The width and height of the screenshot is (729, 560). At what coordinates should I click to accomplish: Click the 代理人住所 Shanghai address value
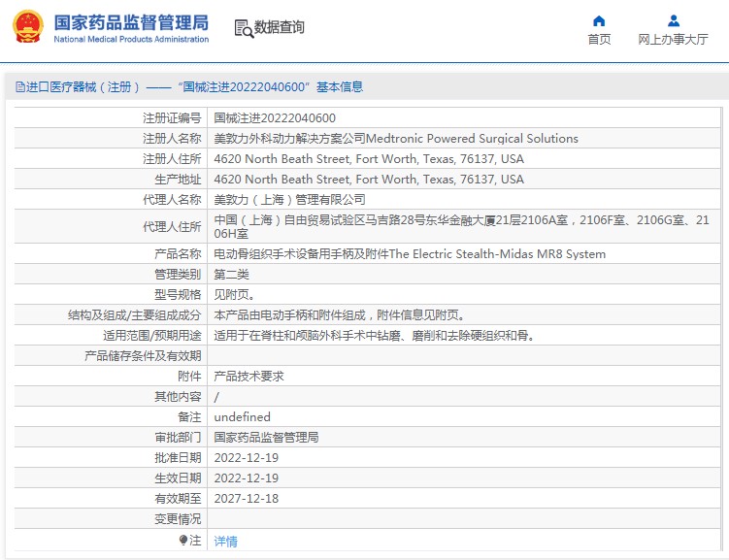click(x=461, y=226)
